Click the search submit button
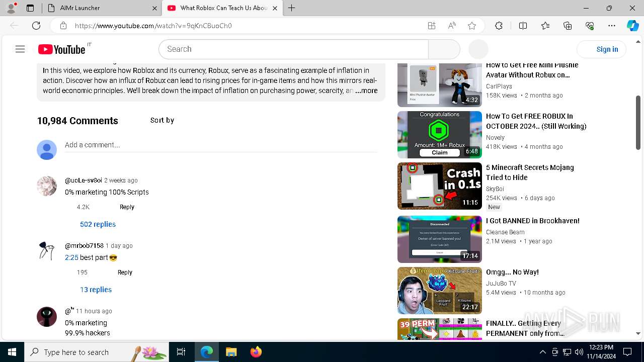Screen dimensions: 644x362 pos(444,49)
